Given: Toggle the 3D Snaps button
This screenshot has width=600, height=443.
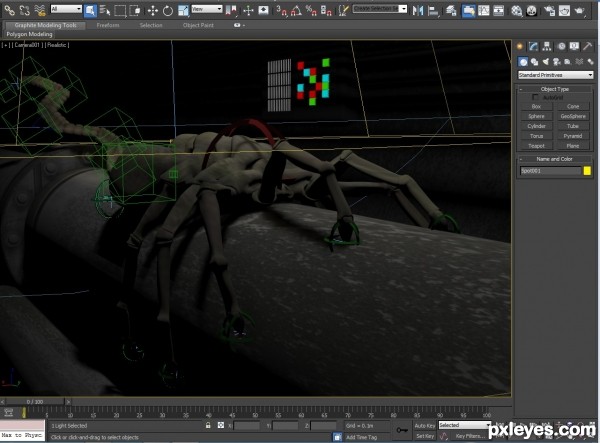Looking at the screenshot, I should pos(281,10).
